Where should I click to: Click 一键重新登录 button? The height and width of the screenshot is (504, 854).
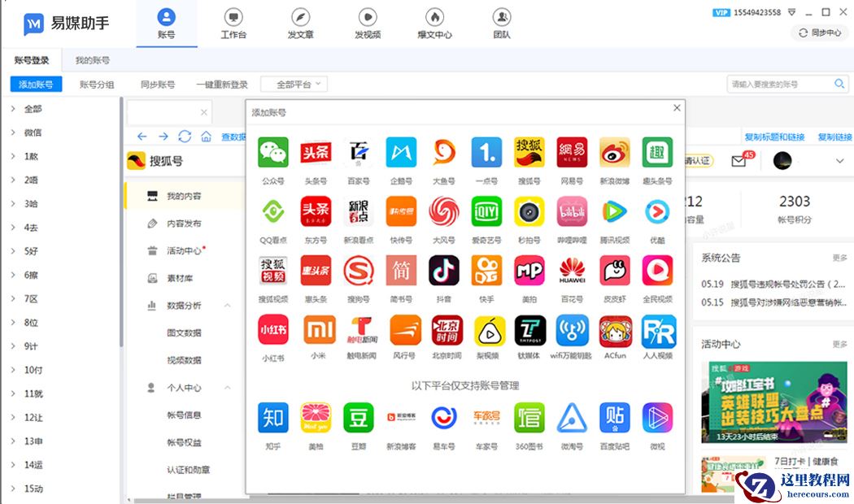click(222, 85)
